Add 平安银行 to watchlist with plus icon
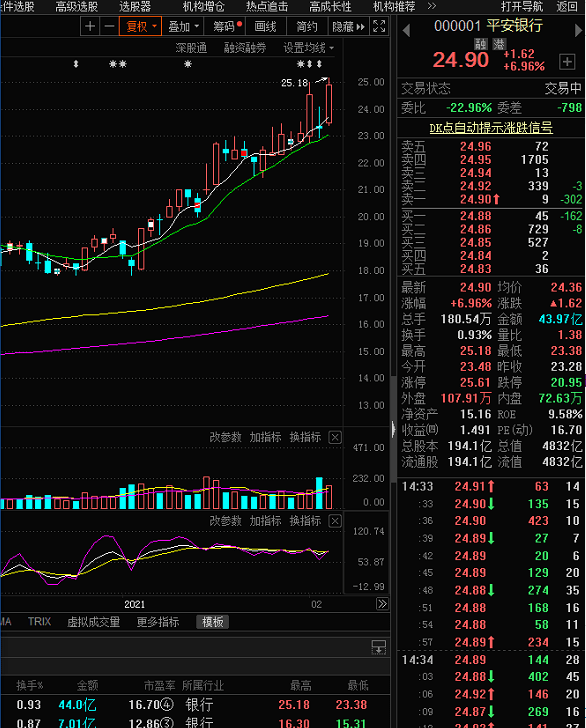This screenshot has height=728, width=586. [x=567, y=62]
